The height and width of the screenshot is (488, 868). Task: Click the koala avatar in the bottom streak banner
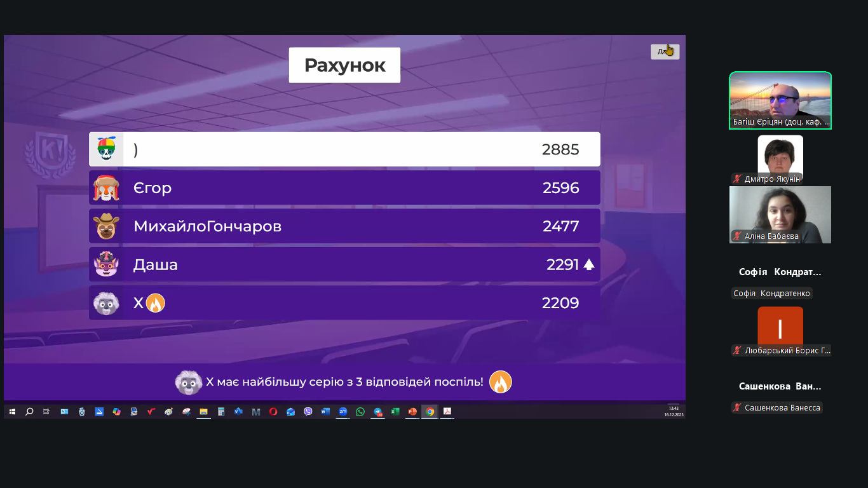[189, 383]
